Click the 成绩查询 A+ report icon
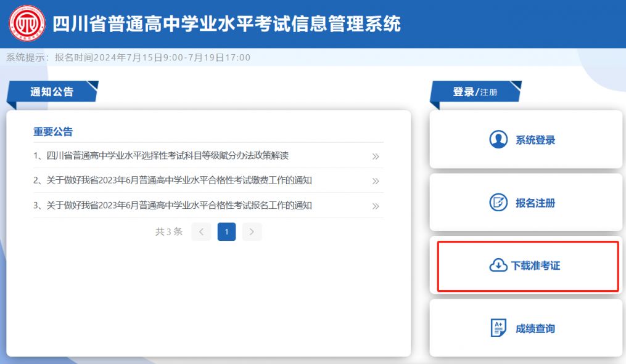This screenshot has height=364, width=626. click(x=498, y=328)
